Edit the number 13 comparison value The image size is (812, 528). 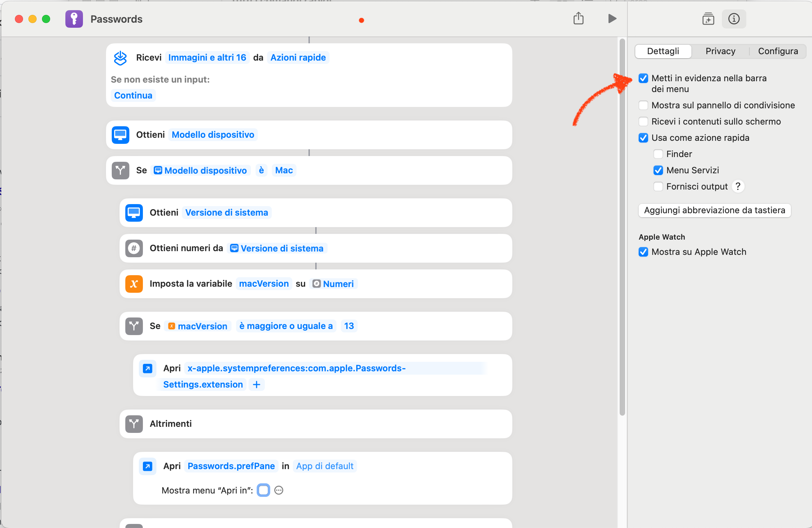point(349,326)
